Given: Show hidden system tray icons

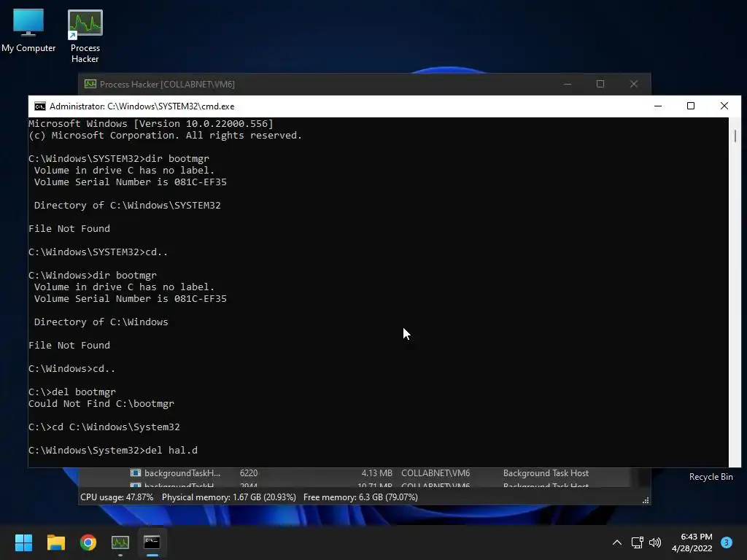Looking at the screenshot, I should pyautogui.click(x=617, y=542).
